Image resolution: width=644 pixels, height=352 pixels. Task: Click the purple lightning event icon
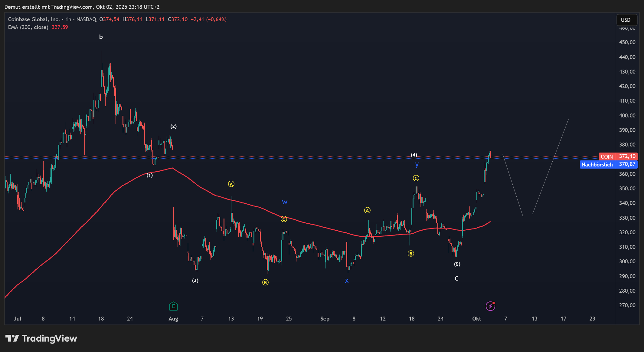click(x=490, y=306)
